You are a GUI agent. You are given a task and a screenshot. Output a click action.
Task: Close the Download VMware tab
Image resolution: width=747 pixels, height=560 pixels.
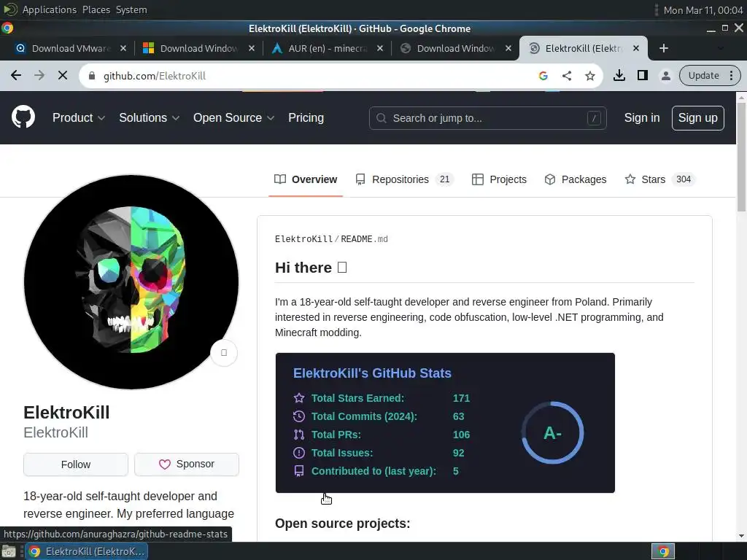(x=123, y=48)
